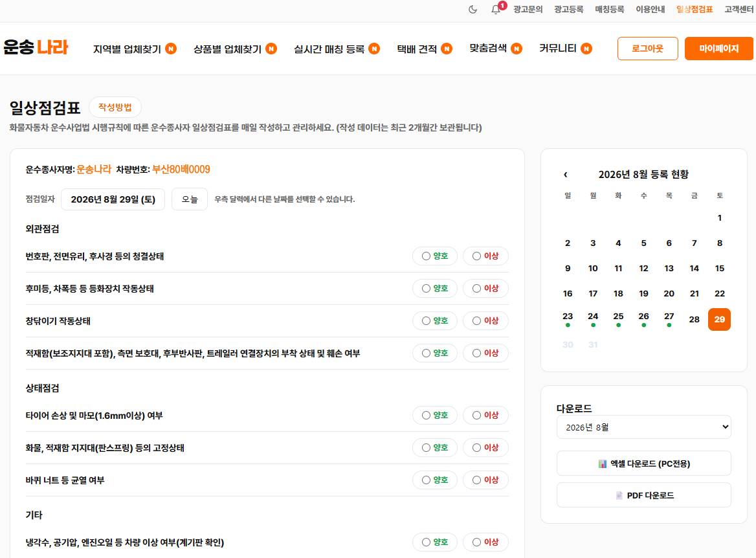Click the 운송나라 logo
756x558 pixels.
(36, 47)
